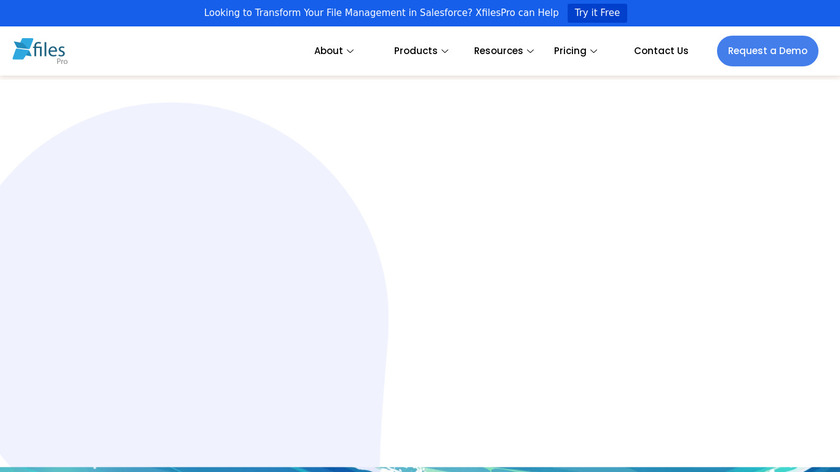
Task: Go to the Contact Us page
Action: [661, 51]
